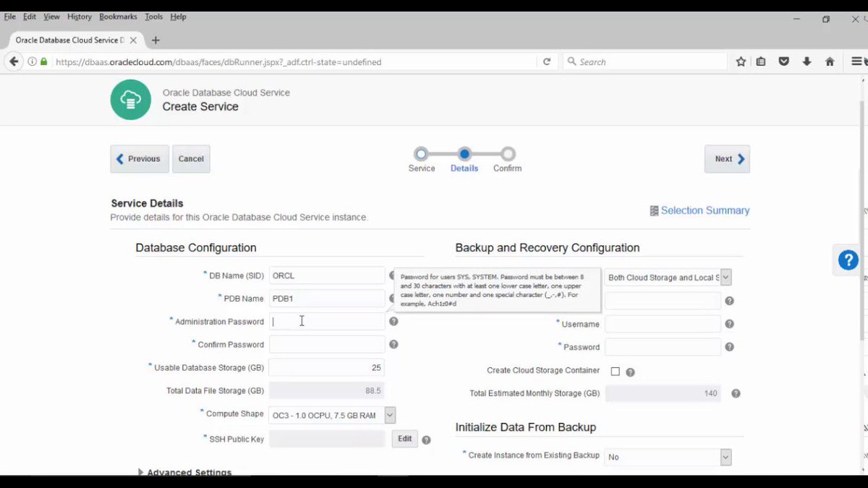Show help for backup Password

(729, 347)
